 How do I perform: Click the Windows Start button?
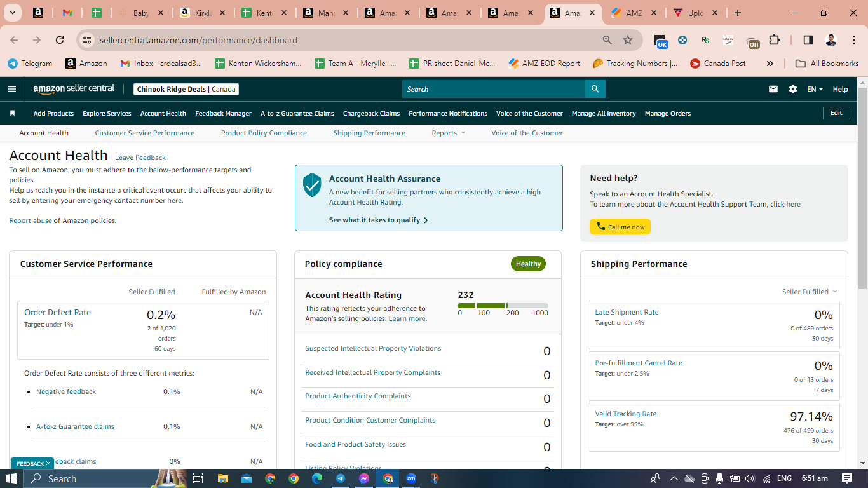[11, 478]
